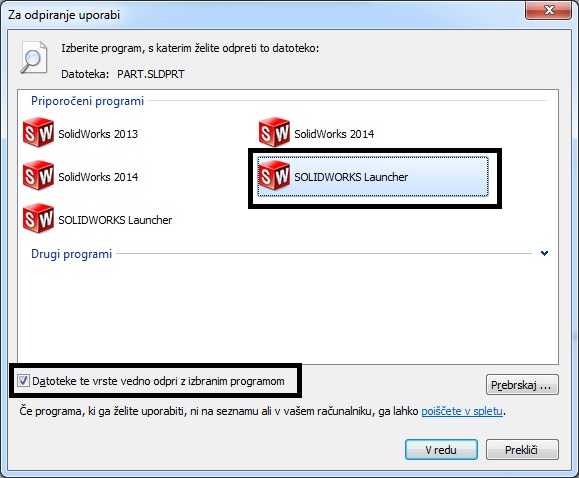Click the Drugi programi section header
Image resolution: width=579 pixels, height=478 pixels.
[x=71, y=254]
